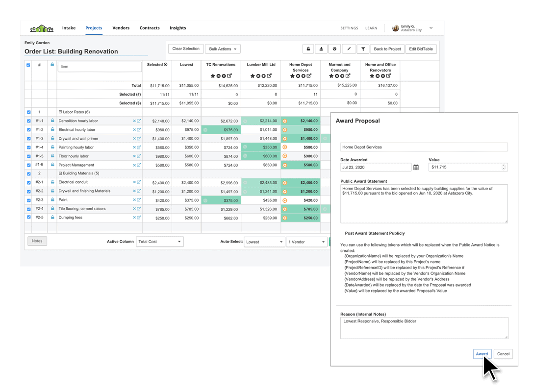Toggle the select-all checkbox in table header
The height and width of the screenshot is (392, 559).
[x=28, y=65]
